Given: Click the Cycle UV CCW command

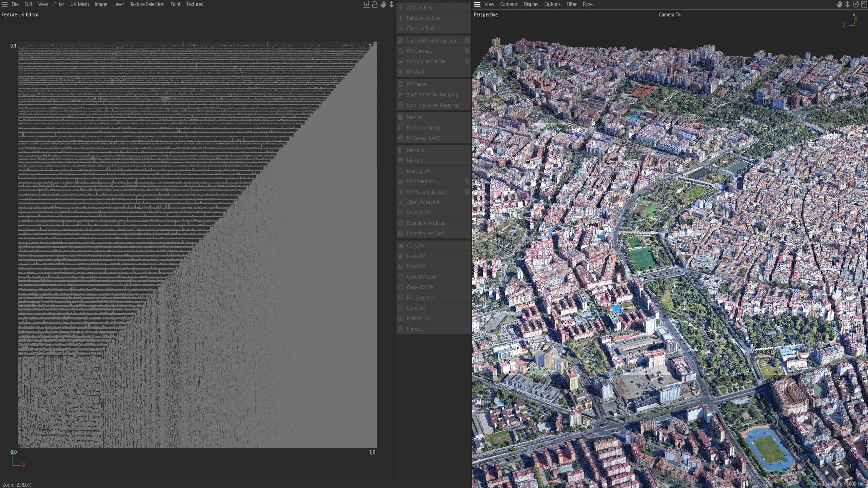Looking at the screenshot, I should pos(434,277).
